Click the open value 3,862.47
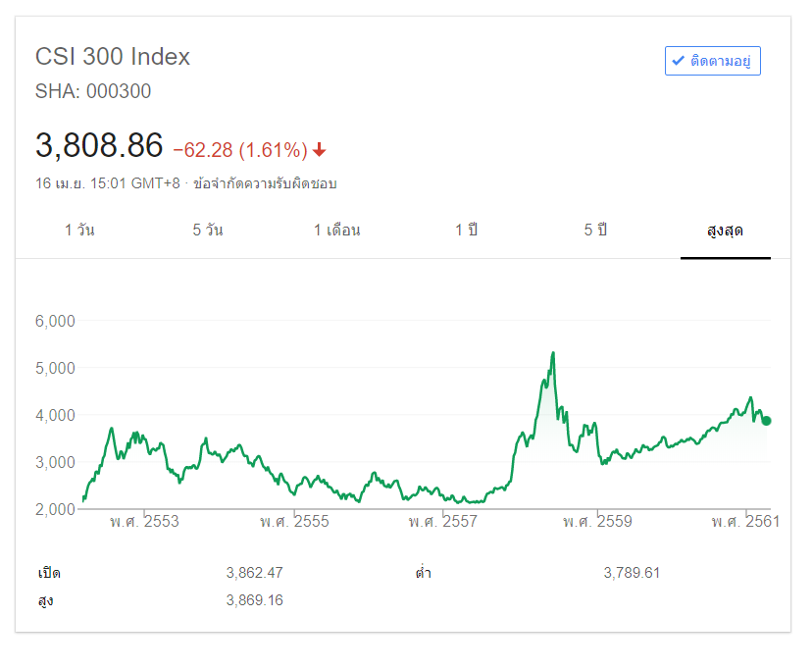This screenshot has height=669, width=812. click(x=254, y=573)
